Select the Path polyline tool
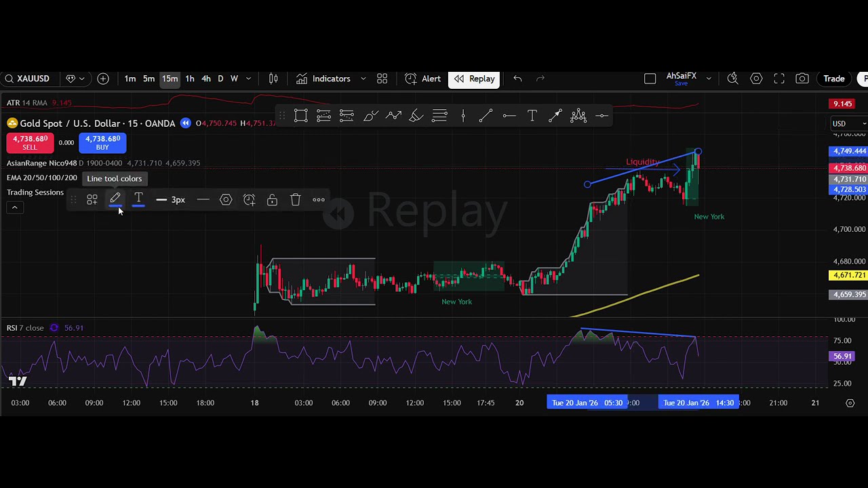This screenshot has width=868, height=488. 393,116
